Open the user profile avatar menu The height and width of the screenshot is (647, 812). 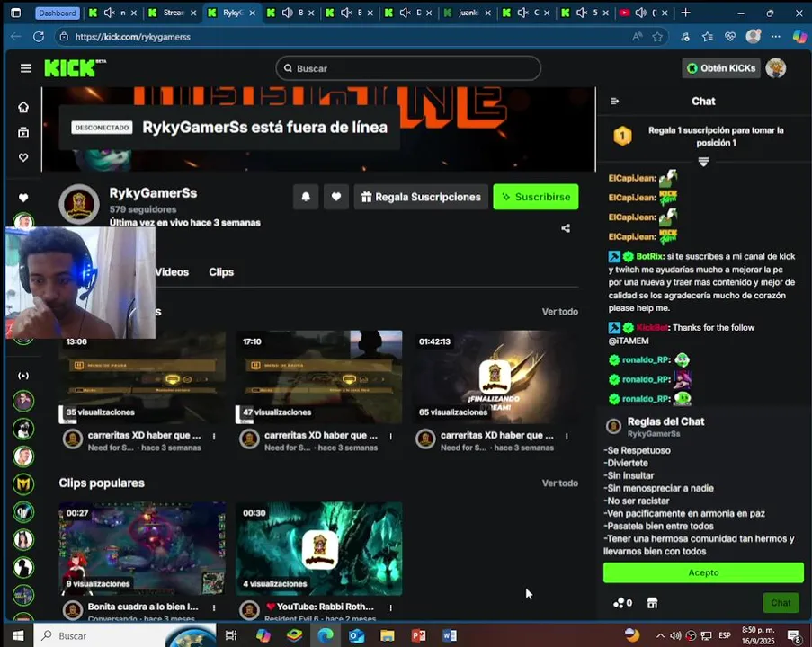click(775, 67)
